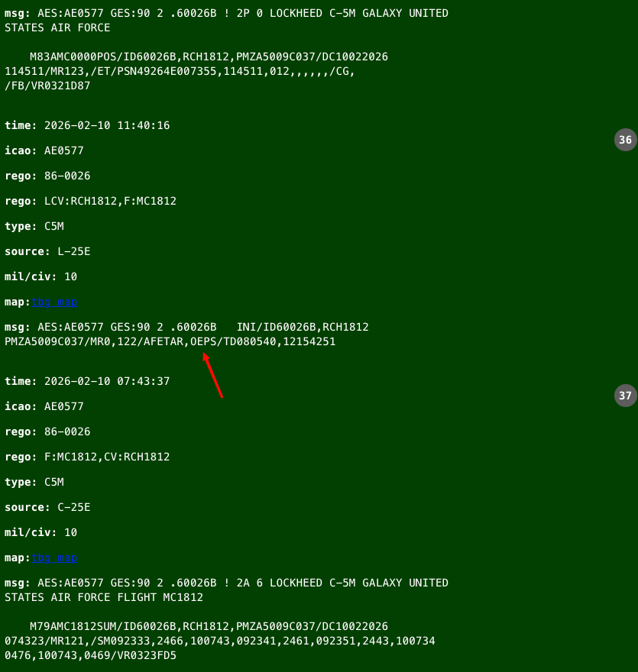Click mil/civ 10 in the 07:43:37 entry
Screen dimensions: 638x672
point(71,533)
